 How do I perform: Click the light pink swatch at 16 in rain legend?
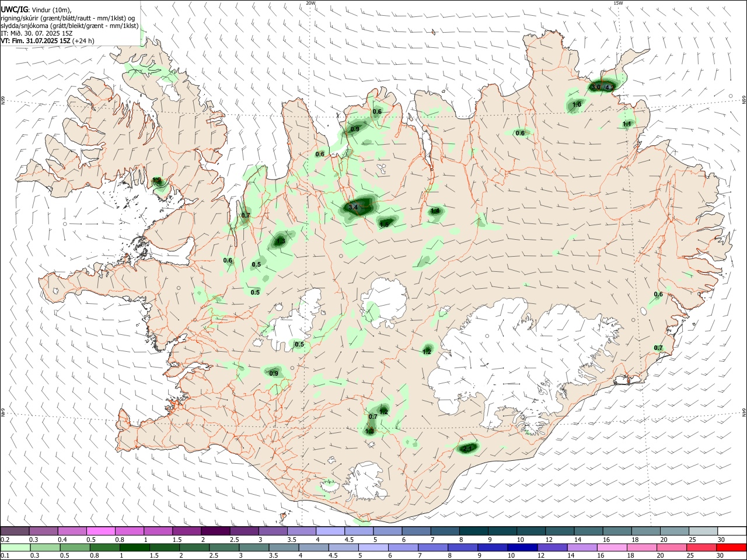[612, 547]
